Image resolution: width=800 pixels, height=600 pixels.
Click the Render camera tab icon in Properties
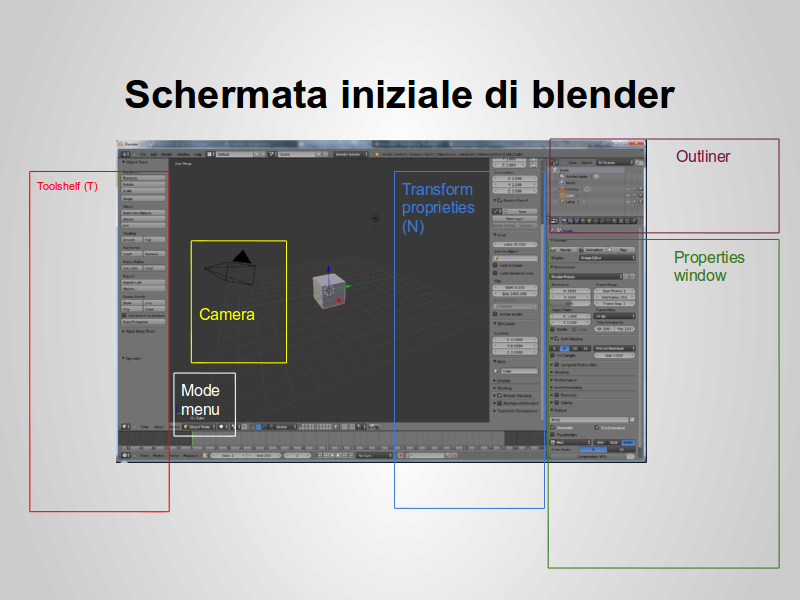click(565, 221)
